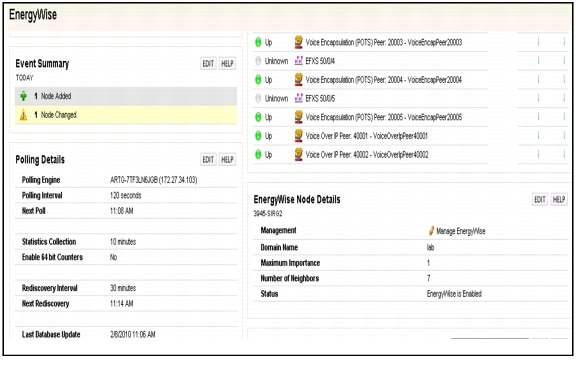Open Voice Over IP Peer 40001 link

367,136
